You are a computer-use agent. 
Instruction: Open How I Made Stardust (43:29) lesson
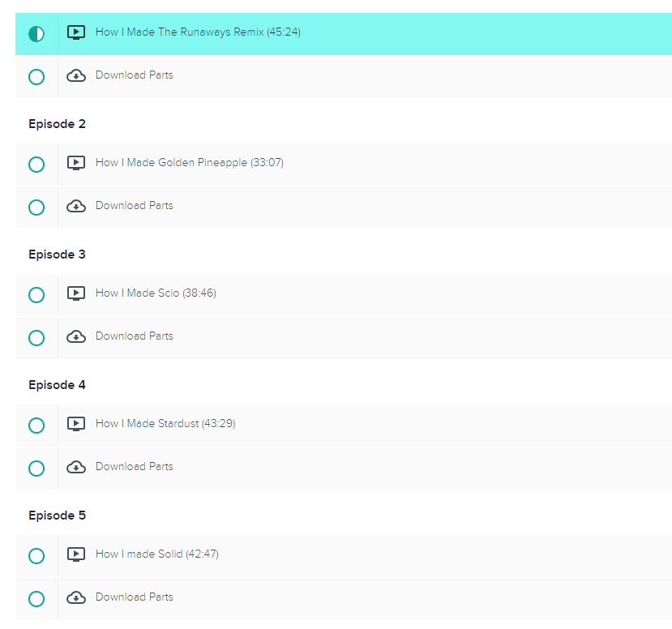[x=165, y=424]
